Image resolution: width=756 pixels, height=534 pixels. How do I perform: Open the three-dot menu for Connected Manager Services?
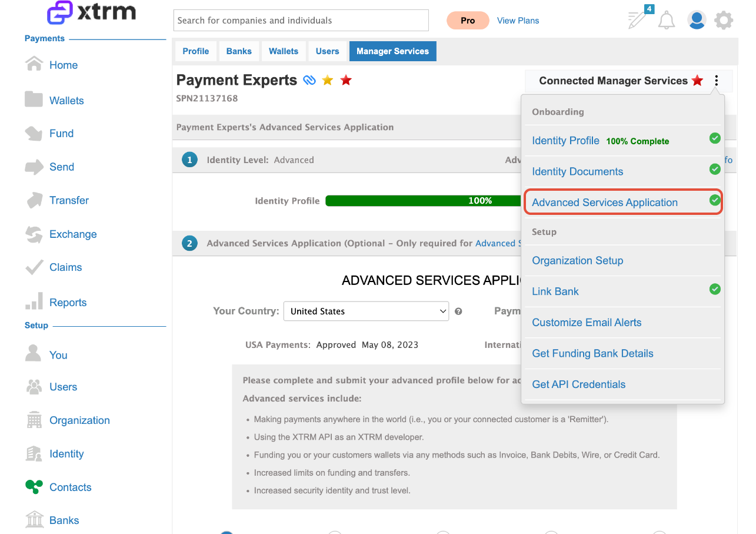pyautogui.click(x=716, y=81)
